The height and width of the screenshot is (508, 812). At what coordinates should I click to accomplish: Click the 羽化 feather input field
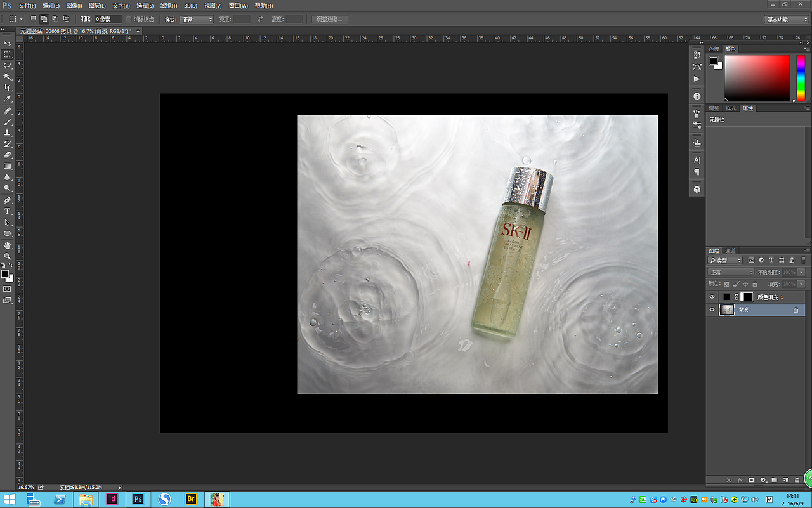pyautogui.click(x=108, y=20)
